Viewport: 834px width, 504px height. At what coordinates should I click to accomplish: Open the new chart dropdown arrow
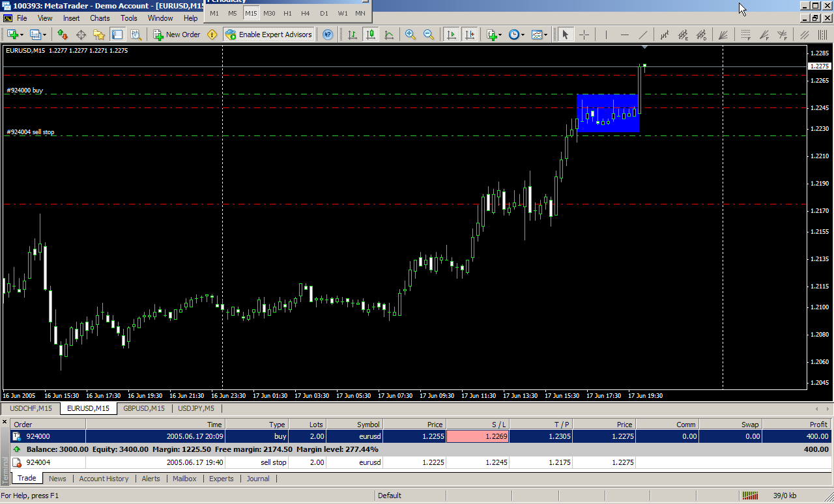pyautogui.click(x=22, y=35)
